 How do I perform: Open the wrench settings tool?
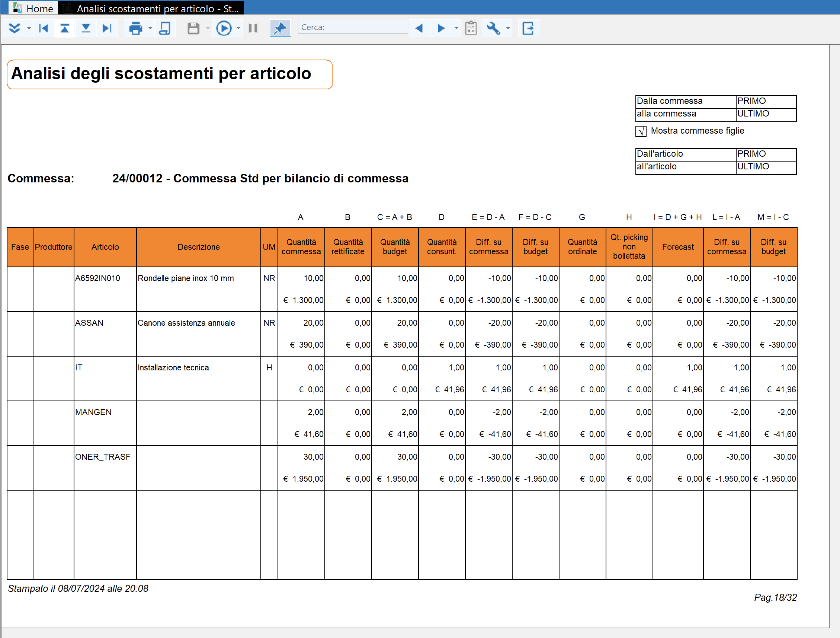493,28
